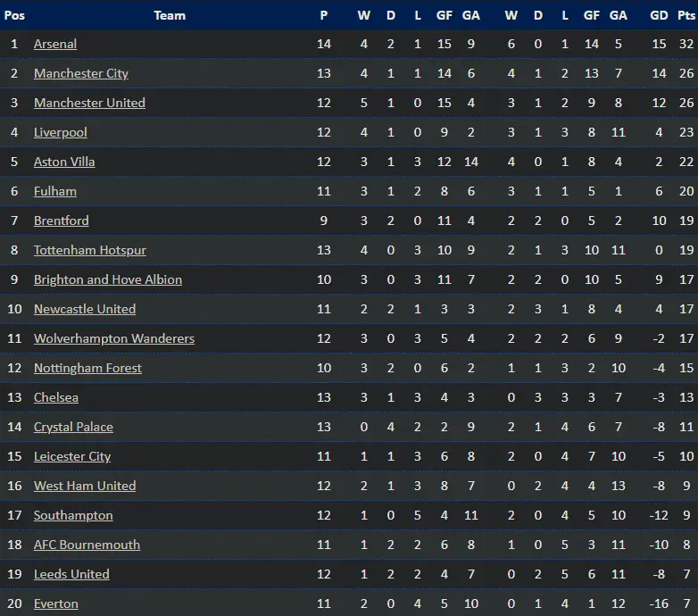This screenshot has height=616, width=698.
Task: Open the Arsenal team link
Action: [55, 44]
